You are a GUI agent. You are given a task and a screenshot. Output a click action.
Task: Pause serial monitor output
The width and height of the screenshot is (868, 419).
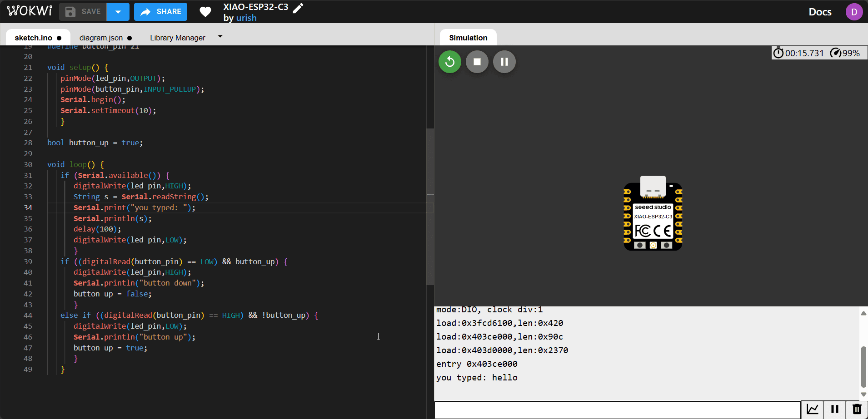point(835,409)
